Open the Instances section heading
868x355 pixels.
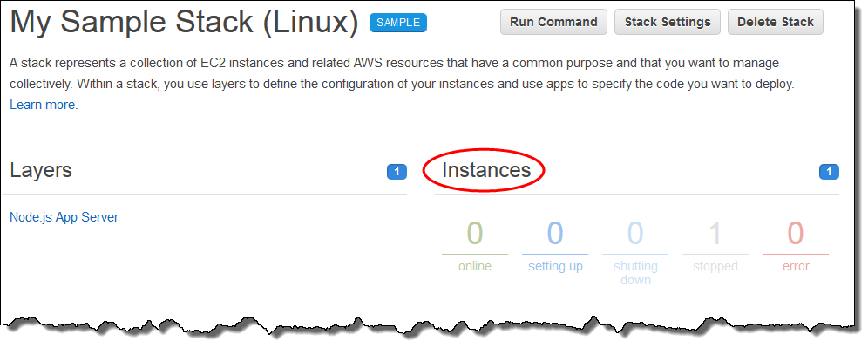[x=486, y=170]
